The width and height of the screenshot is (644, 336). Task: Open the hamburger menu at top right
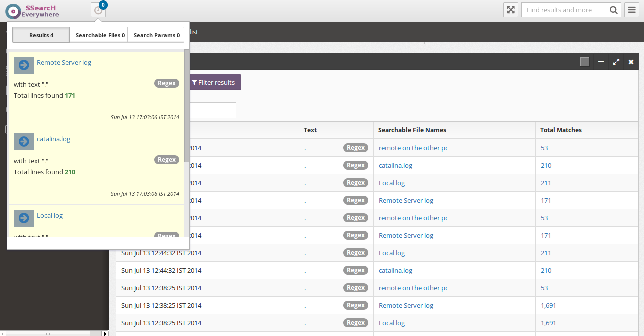[x=631, y=10]
